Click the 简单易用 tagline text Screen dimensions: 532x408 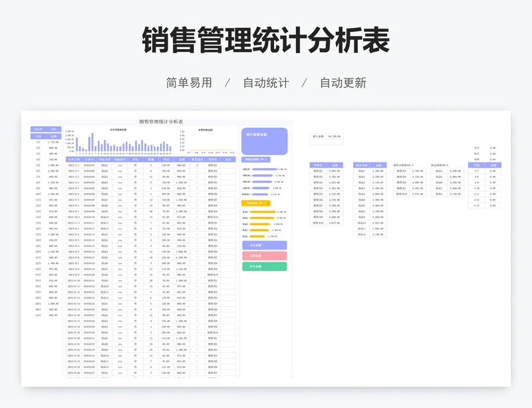pos(189,83)
